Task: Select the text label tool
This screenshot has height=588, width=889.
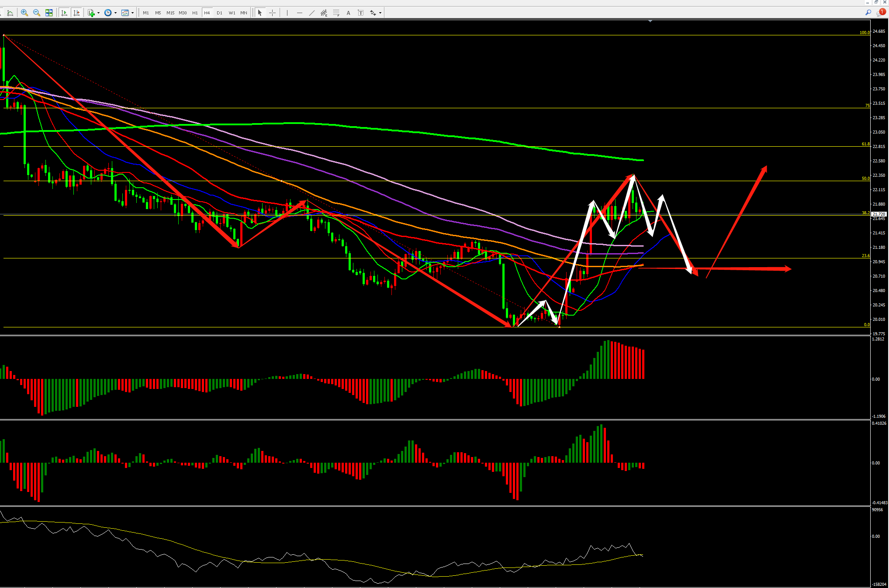Action: (360, 13)
